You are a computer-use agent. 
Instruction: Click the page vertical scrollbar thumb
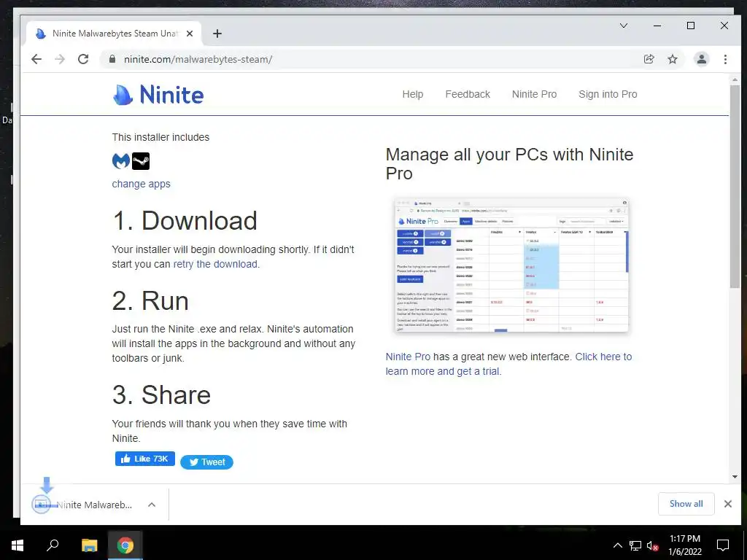tap(734, 187)
